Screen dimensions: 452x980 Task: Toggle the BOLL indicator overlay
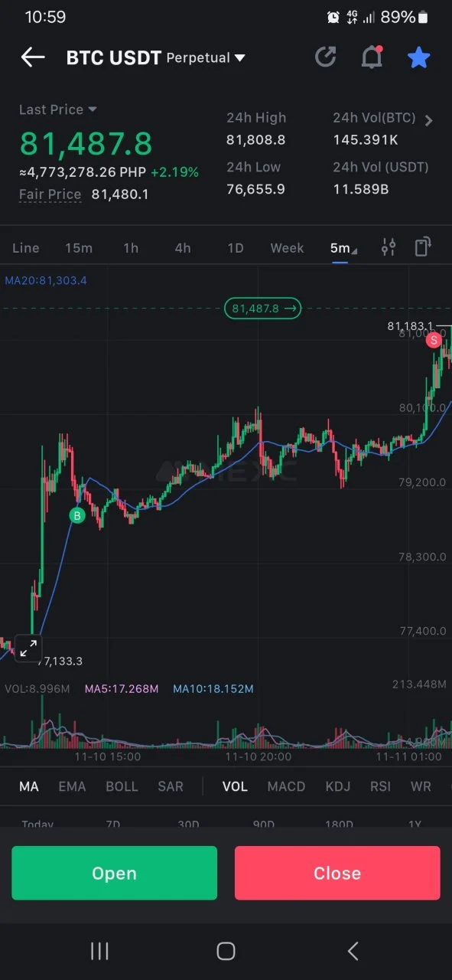pyautogui.click(x=122, y=786)
